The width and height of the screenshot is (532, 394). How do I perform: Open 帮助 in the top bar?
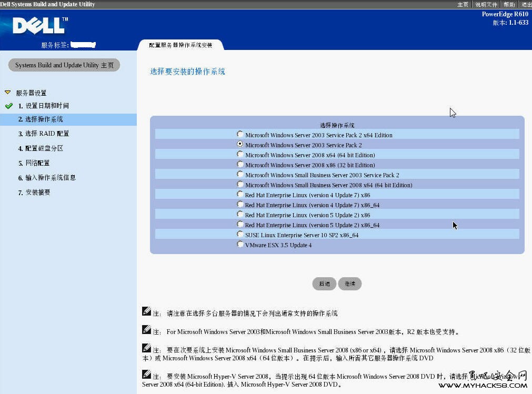click(x=509, y=4)
